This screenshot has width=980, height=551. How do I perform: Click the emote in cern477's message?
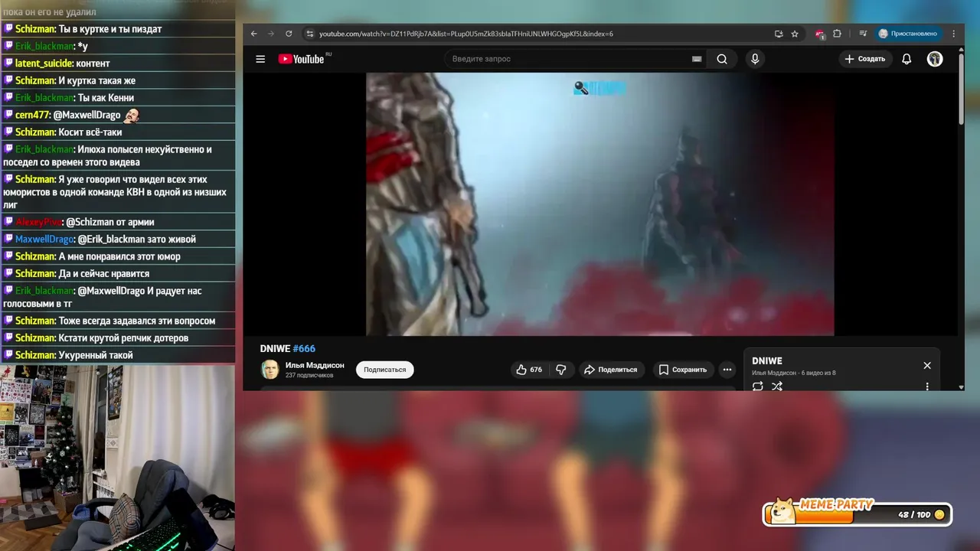click(132, 115)
